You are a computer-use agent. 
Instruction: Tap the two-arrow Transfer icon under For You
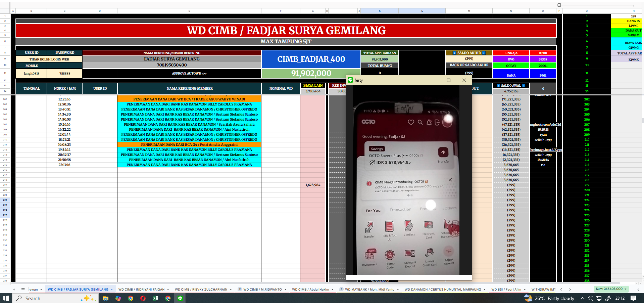(369, 227)
